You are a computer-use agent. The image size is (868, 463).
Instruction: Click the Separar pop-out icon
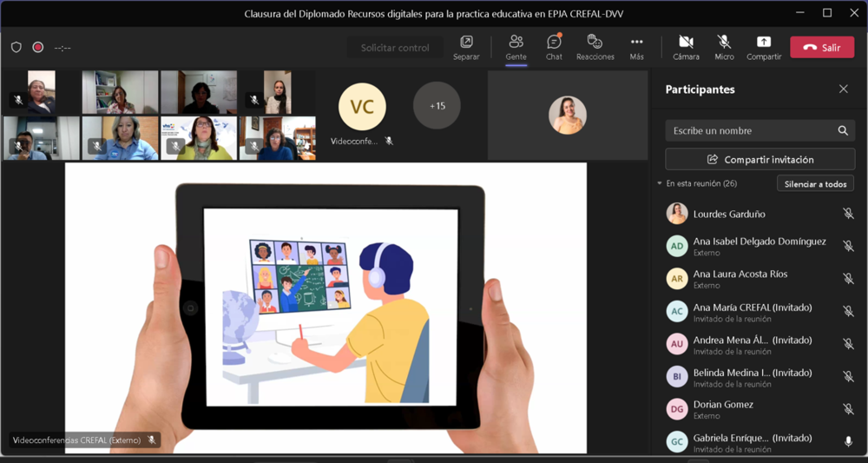(466, 47)
